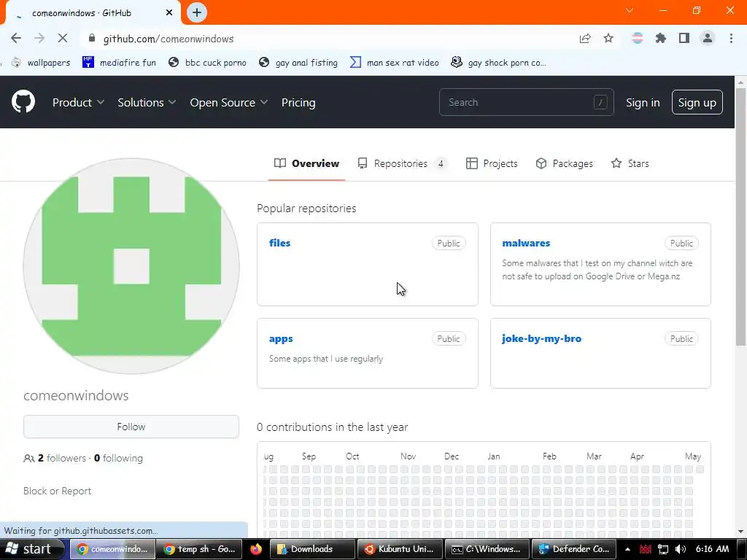The width and height of the screenshot is (747, 560).
Task: Toggle the browser side panel icon
Action: pyautogui.click(x=684, y=38)
